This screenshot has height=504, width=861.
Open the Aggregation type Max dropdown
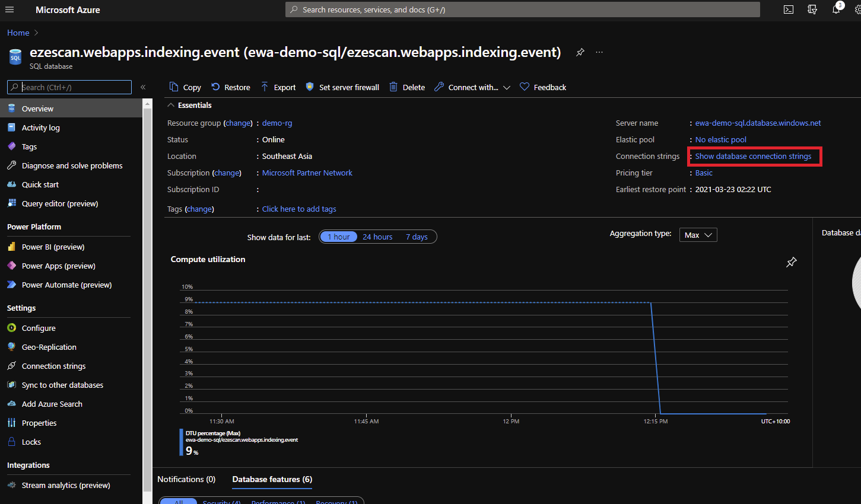(698, 235)
